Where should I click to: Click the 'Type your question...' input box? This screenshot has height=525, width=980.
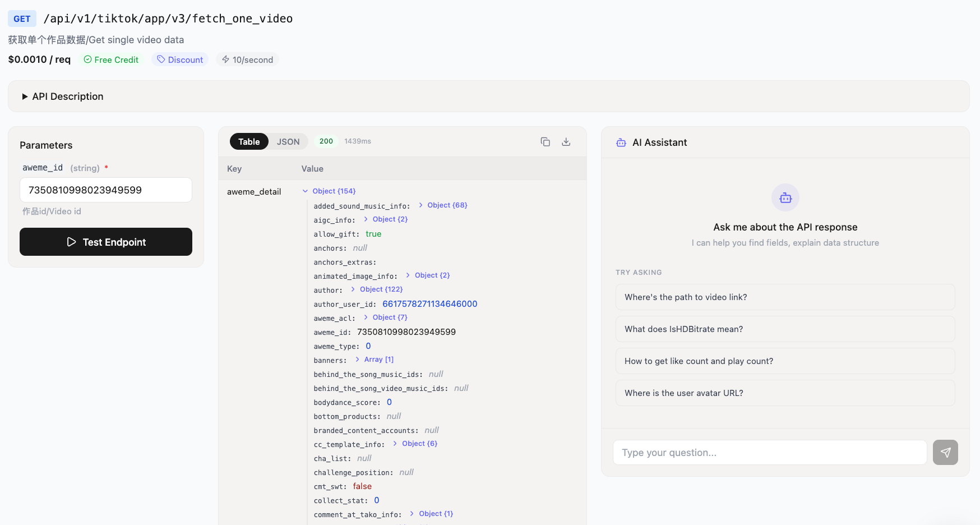769,452
